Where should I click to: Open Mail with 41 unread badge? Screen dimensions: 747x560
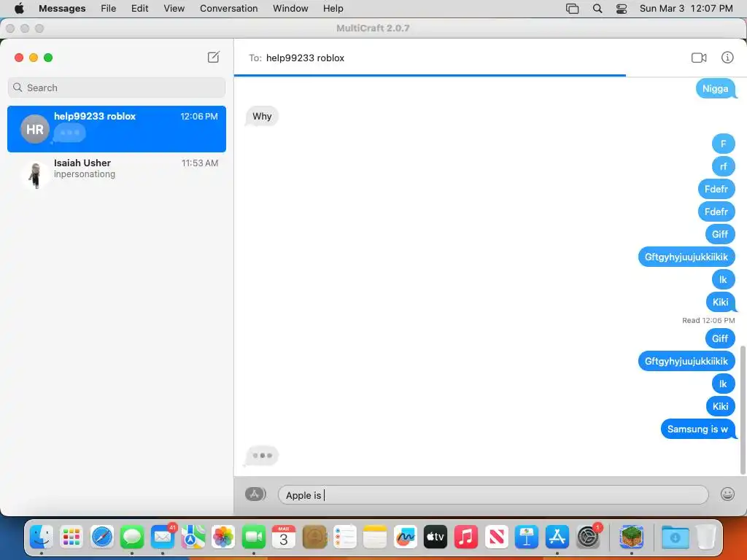pyautogui.click(x=163, y=537)
